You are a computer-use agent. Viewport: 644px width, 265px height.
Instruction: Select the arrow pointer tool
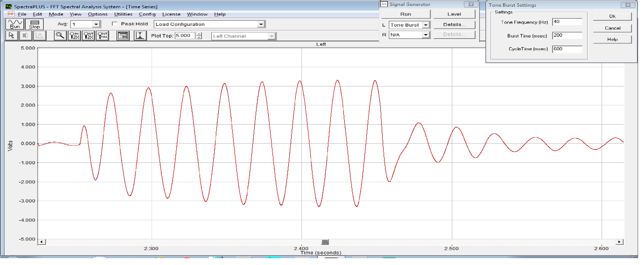coord(12,36)
